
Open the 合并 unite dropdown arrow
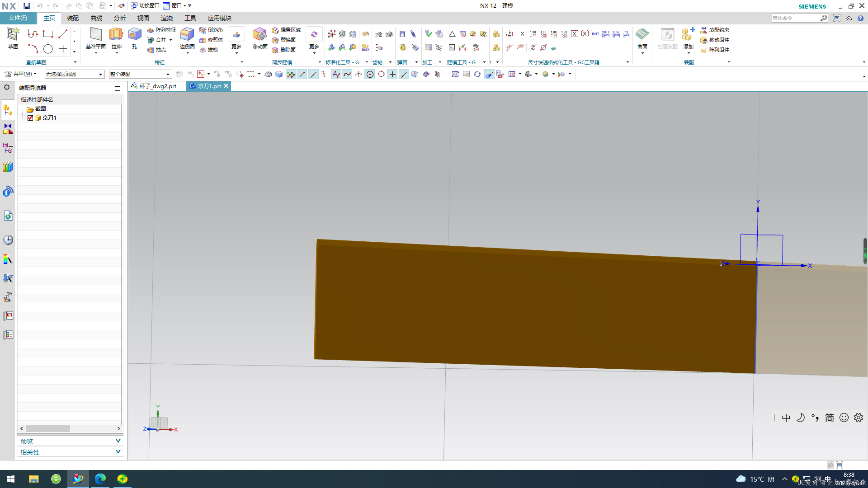point(170,40)
